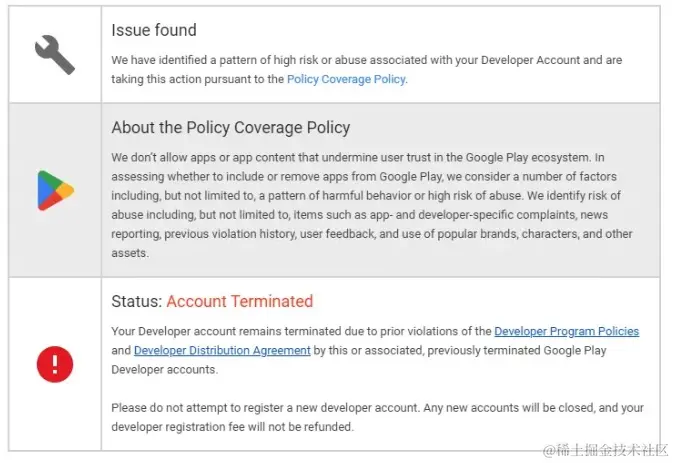Click the Status: label
The image size is (674, 463).
(136, 301)
